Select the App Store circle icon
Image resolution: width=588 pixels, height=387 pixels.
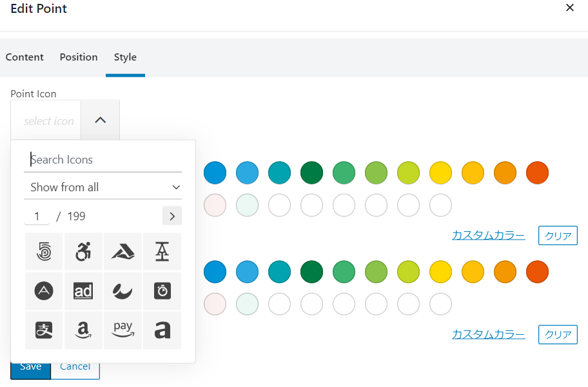pos(44,290)
